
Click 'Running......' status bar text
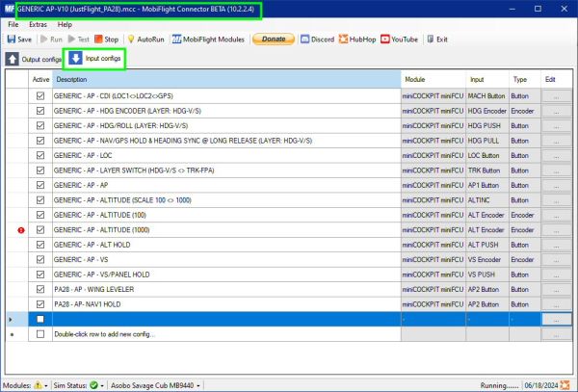pyautogui.click(x=499, y=385)
